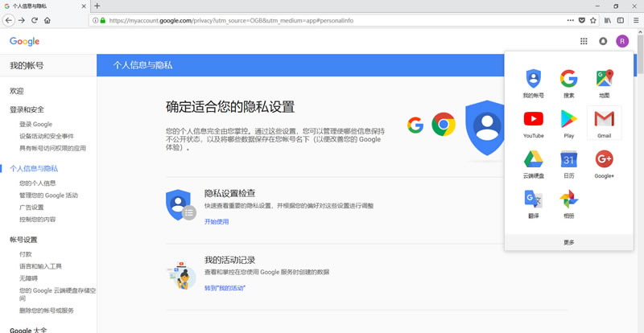Open a new browser tab

(x=97, y=6)
